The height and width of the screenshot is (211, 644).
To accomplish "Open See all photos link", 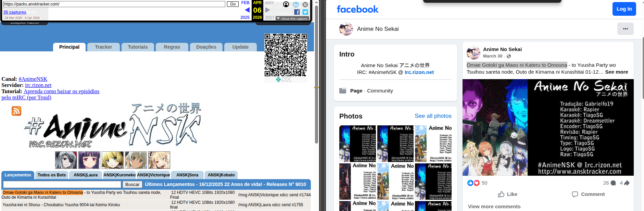I will tap(433, 116).
